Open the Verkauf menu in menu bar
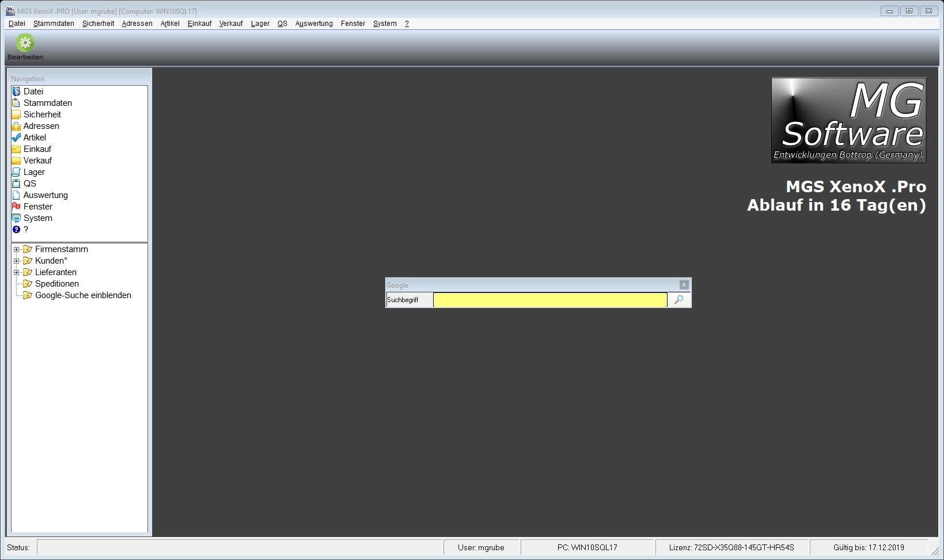Image resolution: width=944 pixels, height=560 pixels. (x=230, y=24)
